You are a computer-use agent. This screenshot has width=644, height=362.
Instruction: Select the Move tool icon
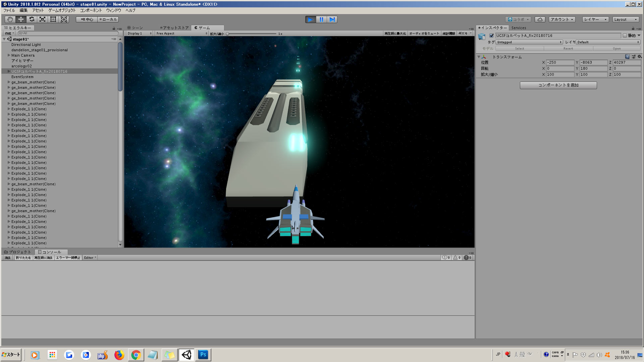[x=21, y=19]
